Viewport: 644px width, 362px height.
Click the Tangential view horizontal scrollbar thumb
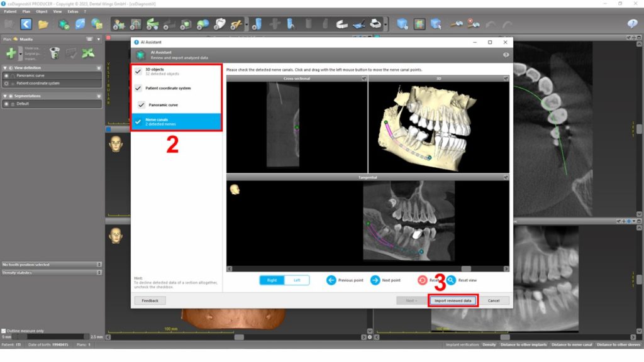point(466,269)
